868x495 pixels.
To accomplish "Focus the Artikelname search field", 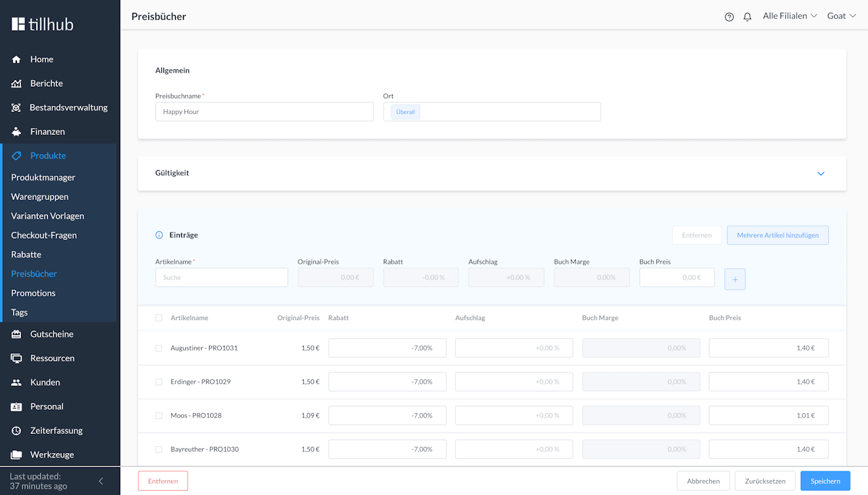I will 221,277.
